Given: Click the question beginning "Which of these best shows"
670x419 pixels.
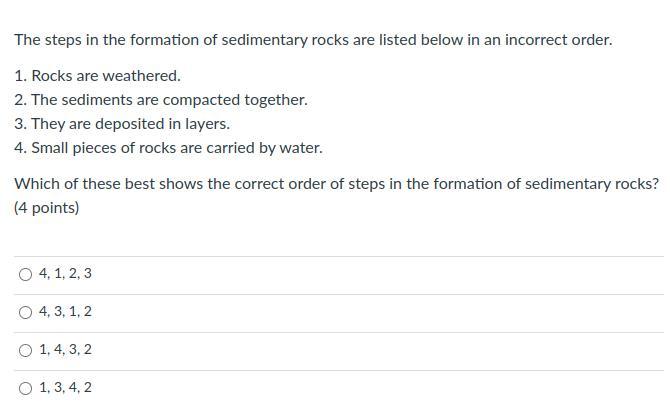Looking at the screenshot, I should (336, 184).
